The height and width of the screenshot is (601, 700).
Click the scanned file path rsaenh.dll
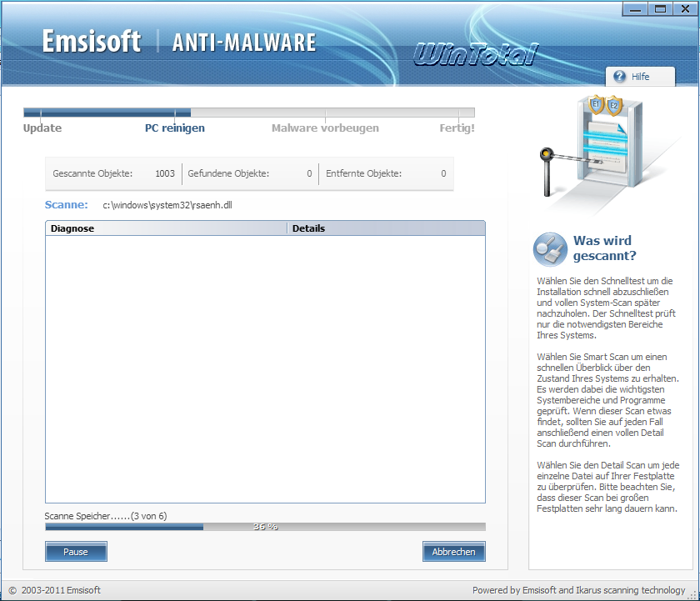point(167,205)
